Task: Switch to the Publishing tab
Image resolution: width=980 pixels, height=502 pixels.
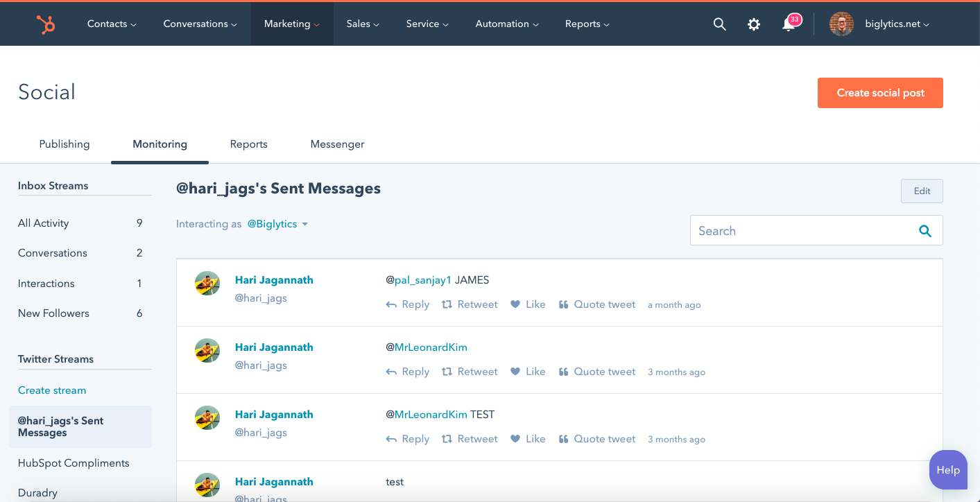Action: pos(65,144)
